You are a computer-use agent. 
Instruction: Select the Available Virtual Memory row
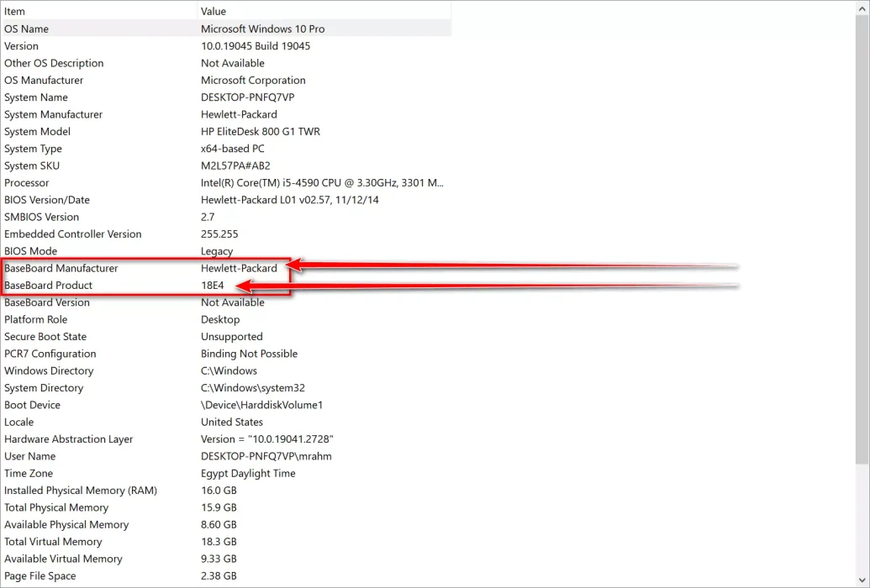click(x=226, y=559)
